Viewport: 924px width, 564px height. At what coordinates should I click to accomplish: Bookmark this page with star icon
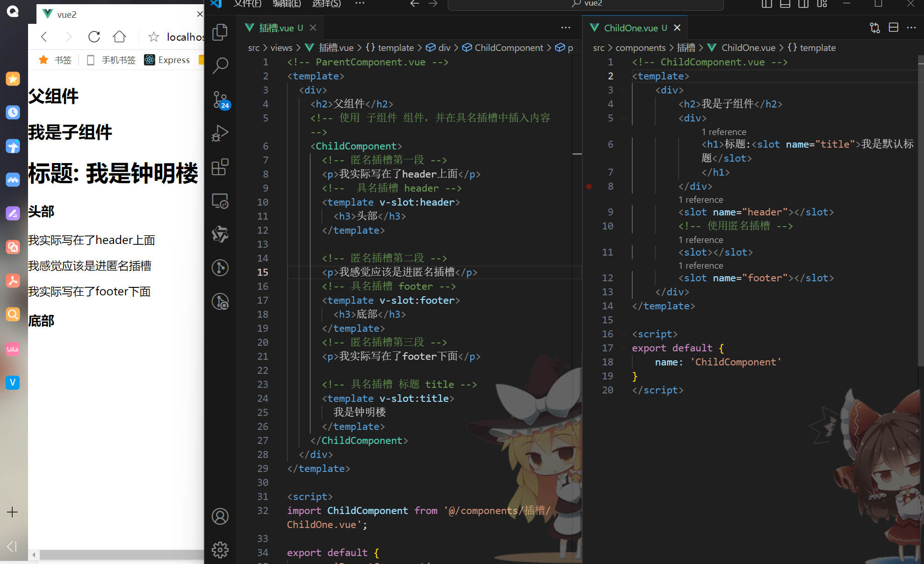(153, 36)
